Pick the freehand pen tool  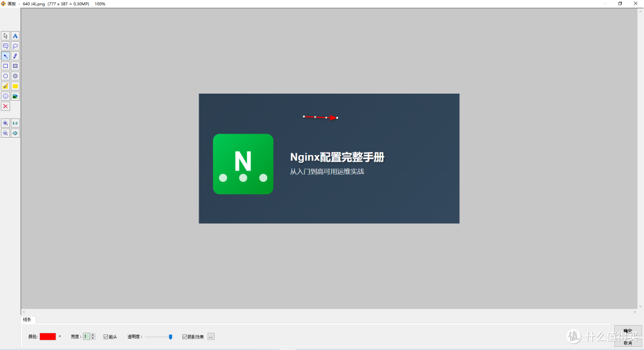pos(15,56)
